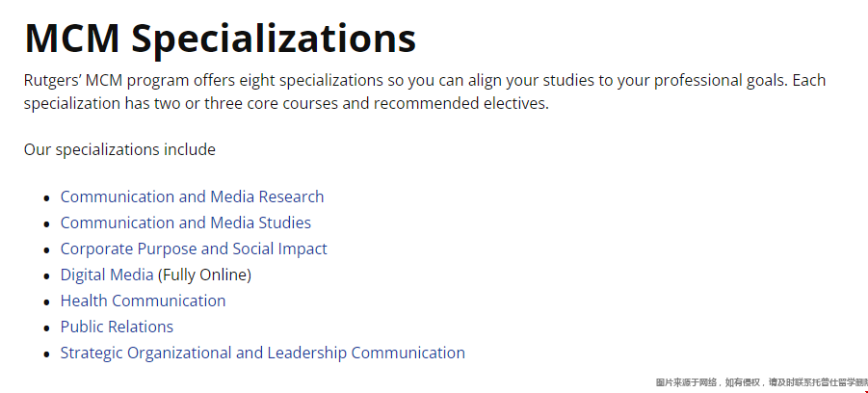The height and width of the screenshot is (393, 868).
Task: Click the bullet before Health Communication
Action: [x=47, y=302]
